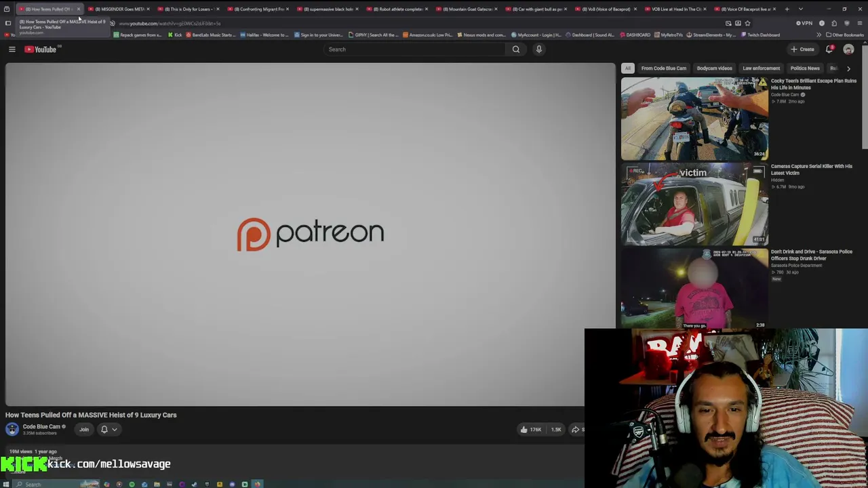This screenshot has height=488, width=868.
Task: Join the Code Blue Cam channel
Action: [84, 429]
